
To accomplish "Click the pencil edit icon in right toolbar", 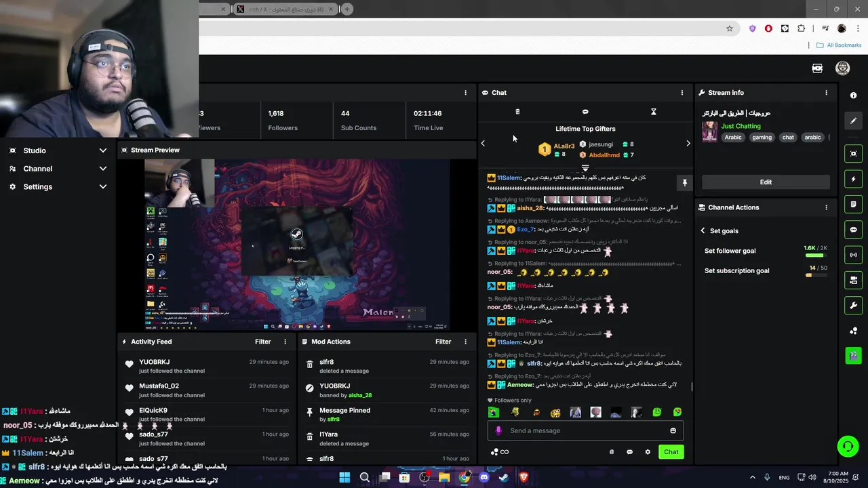I will pos(854,121).
